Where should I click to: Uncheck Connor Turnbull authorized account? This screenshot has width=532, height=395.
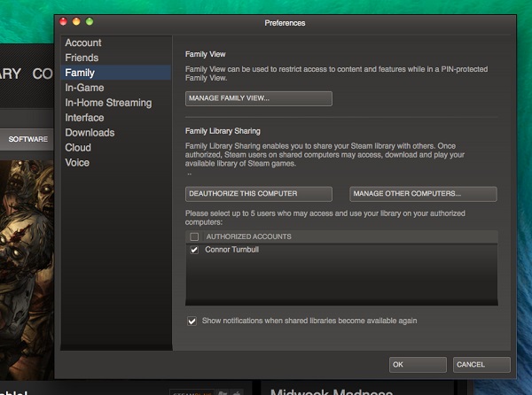point(194,250)
